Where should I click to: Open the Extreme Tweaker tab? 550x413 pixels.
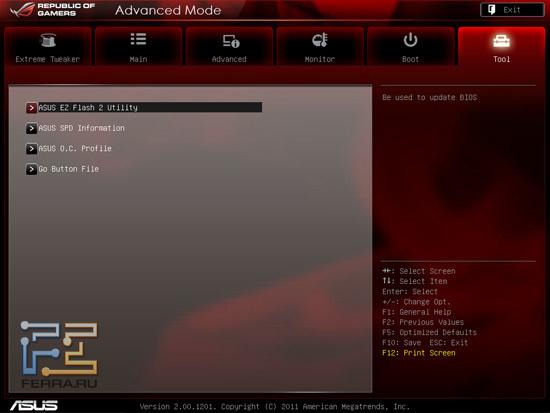tap(48, 46)
